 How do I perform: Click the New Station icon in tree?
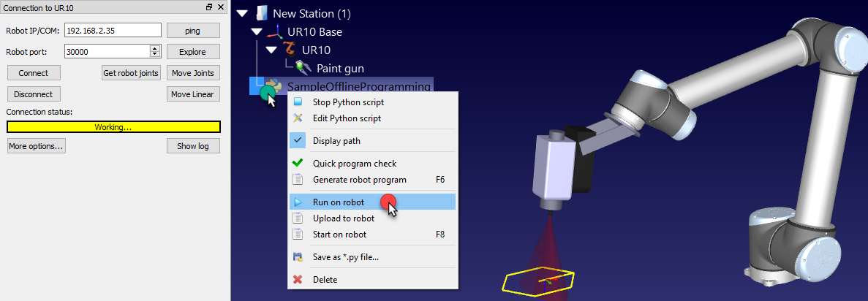point(262,13)
